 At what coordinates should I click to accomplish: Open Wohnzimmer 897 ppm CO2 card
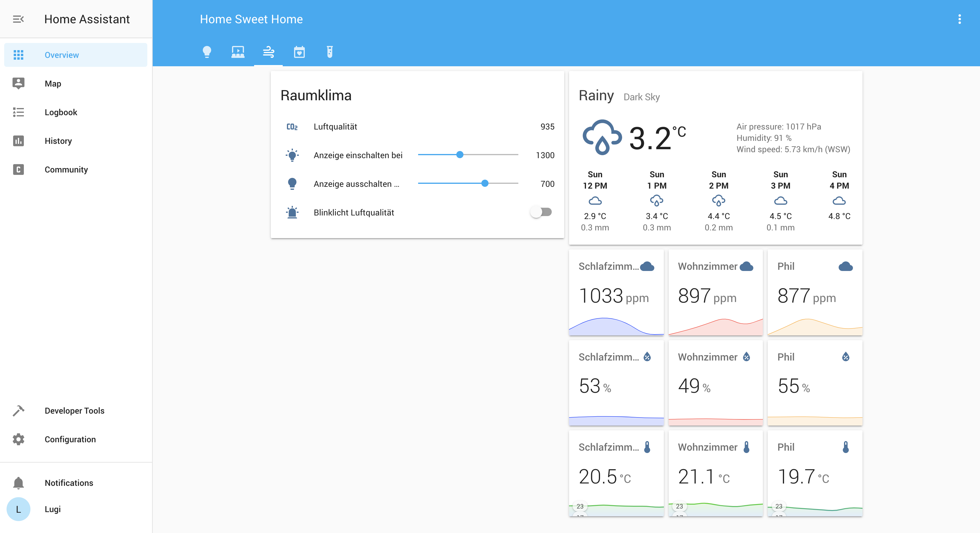[x=715, y=292]
